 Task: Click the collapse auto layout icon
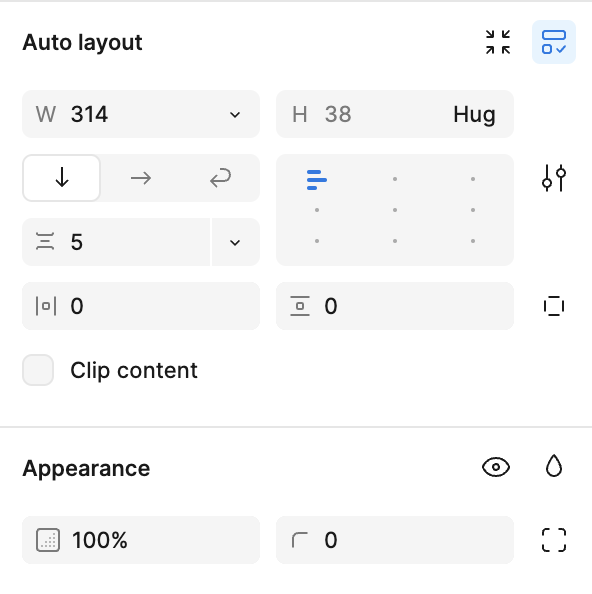click(x=498, y=42)
